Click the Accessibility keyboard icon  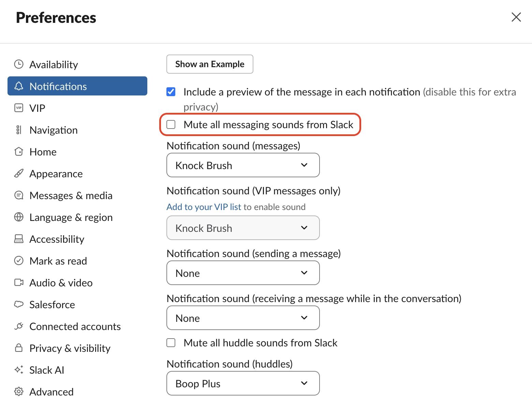pyautogui.click(x=19, y=239)
